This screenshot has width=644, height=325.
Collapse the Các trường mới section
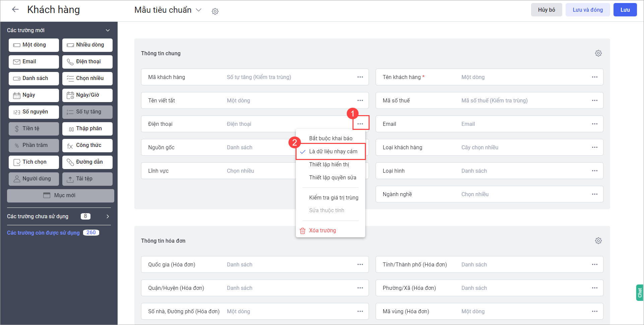108,30
